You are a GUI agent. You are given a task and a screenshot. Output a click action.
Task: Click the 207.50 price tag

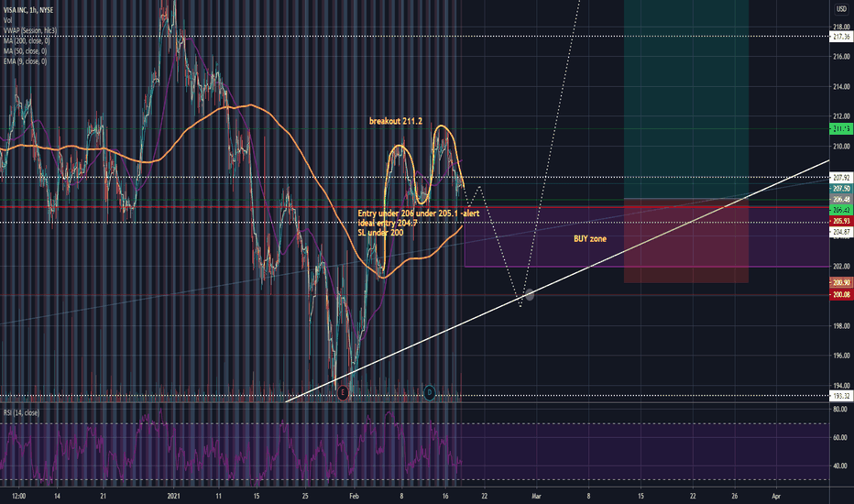(x=841, y=188)
